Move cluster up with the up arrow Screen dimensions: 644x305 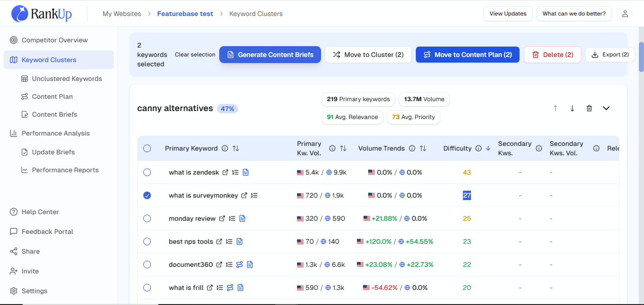[555, 108]
